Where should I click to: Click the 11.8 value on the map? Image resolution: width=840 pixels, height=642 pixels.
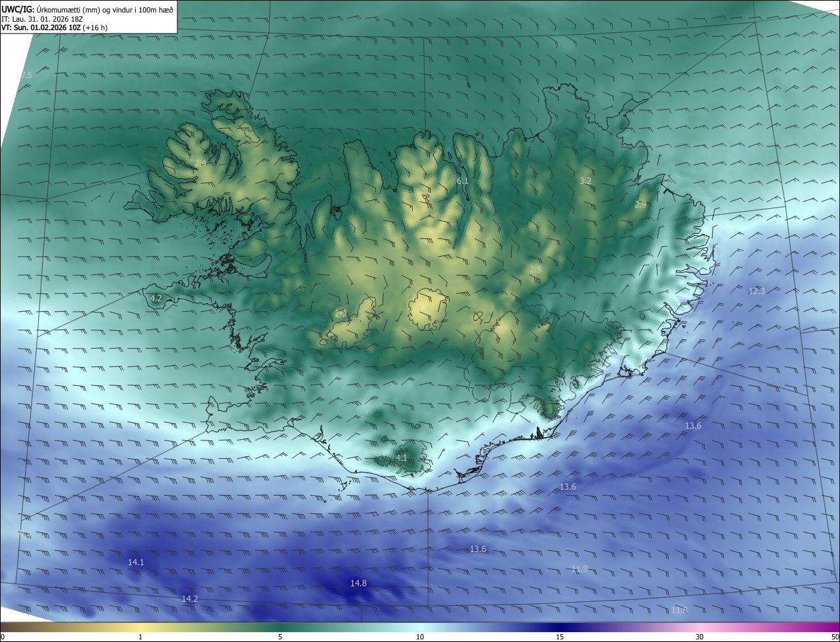pos(679,610)
